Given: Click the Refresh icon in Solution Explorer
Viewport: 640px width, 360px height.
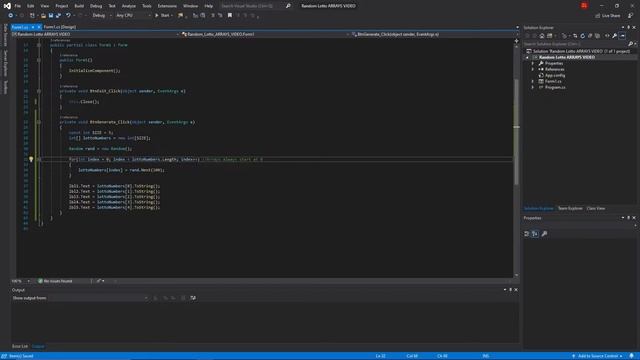Looking at the screenshot, I should [582, 36].
